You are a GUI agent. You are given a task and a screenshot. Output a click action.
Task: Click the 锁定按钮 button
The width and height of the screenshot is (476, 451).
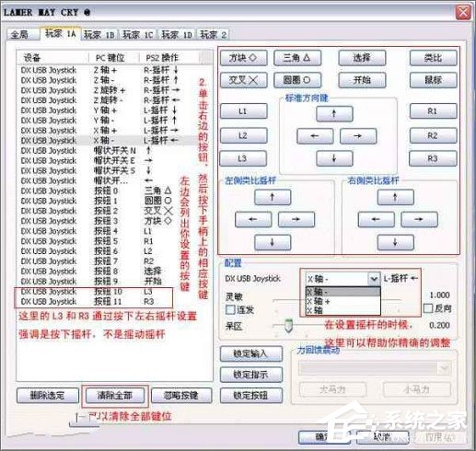tap(251, 396)
